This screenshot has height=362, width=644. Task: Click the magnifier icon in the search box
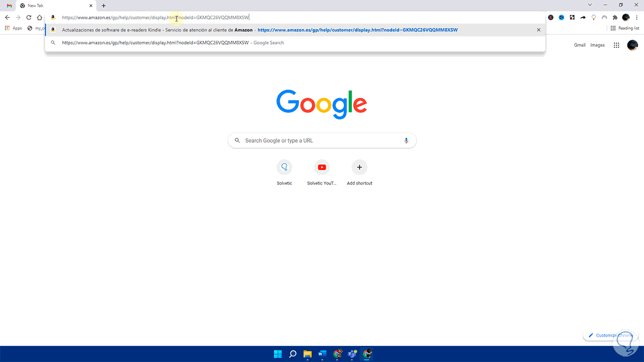(237, 141)
